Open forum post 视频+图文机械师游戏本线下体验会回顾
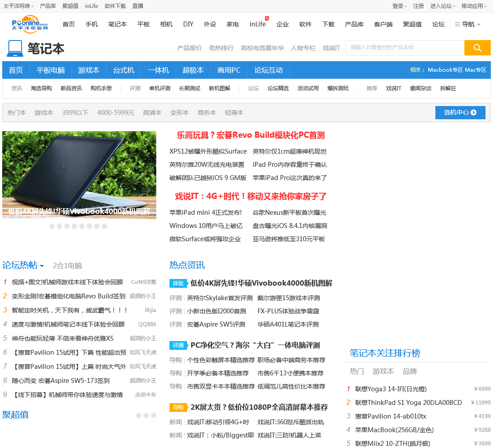Image resolution: width=493 pixels, height=448 pixels. coord(67,283)
